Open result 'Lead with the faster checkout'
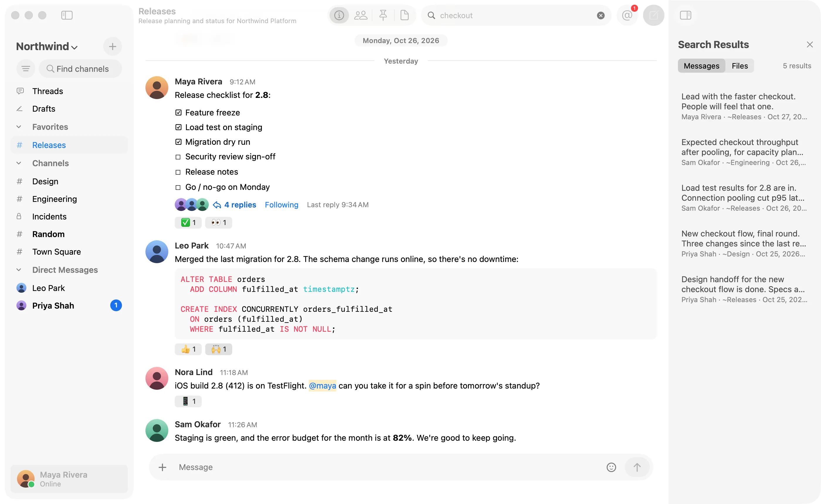821x504 pixels. coord(744,106)
